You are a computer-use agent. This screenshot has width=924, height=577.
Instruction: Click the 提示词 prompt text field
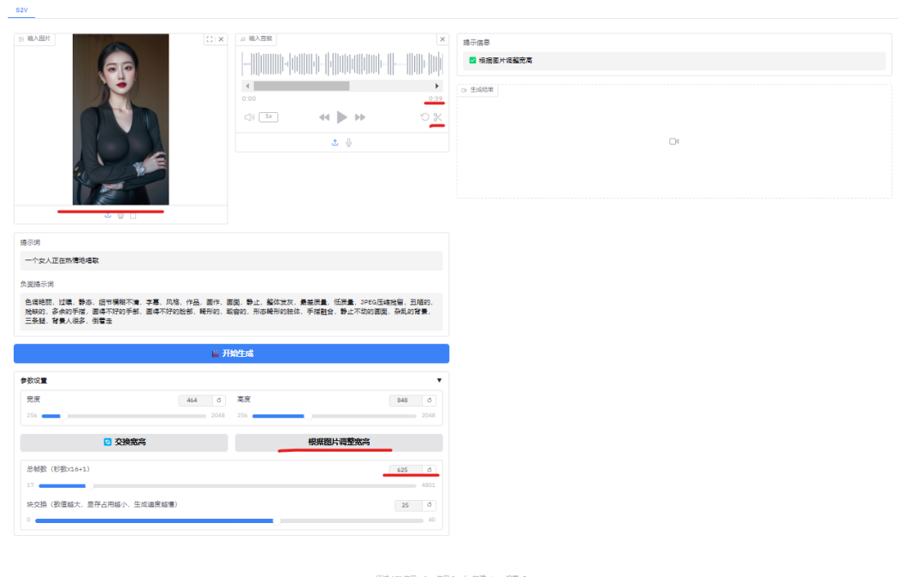pos(232,260)
